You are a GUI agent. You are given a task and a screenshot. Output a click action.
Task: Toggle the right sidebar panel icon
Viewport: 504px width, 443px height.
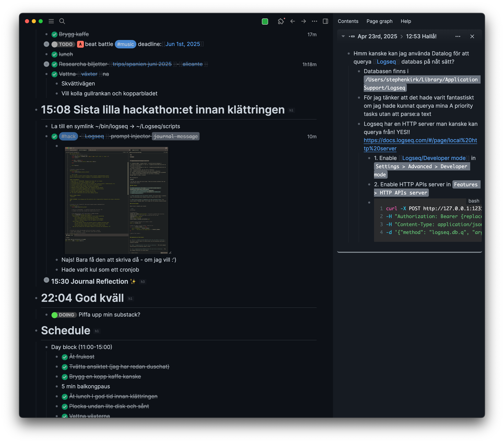(325, 21)
